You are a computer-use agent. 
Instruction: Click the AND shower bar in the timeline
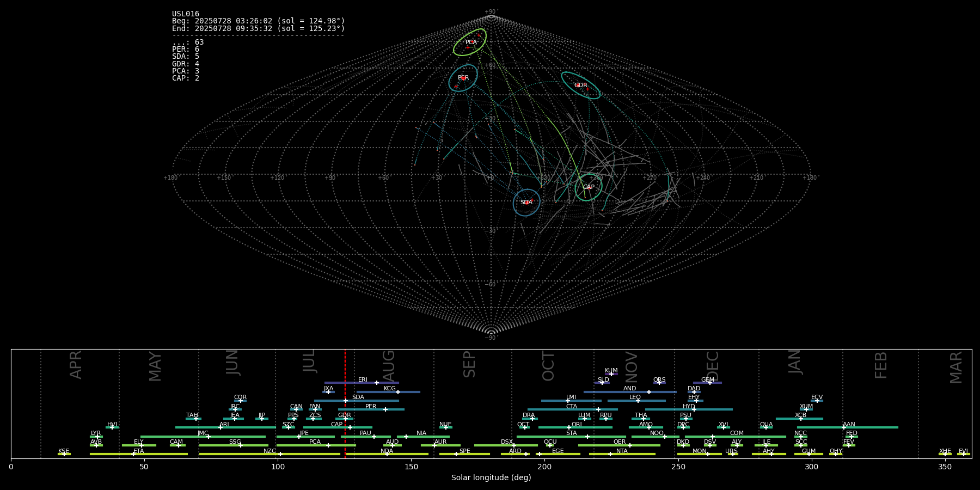(x=630, y=392)
